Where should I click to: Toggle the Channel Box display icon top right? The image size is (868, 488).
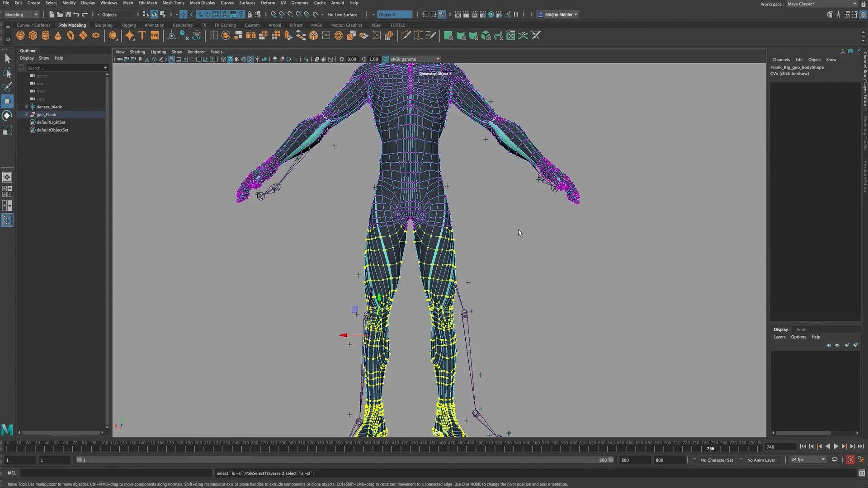tap(863, 14)
